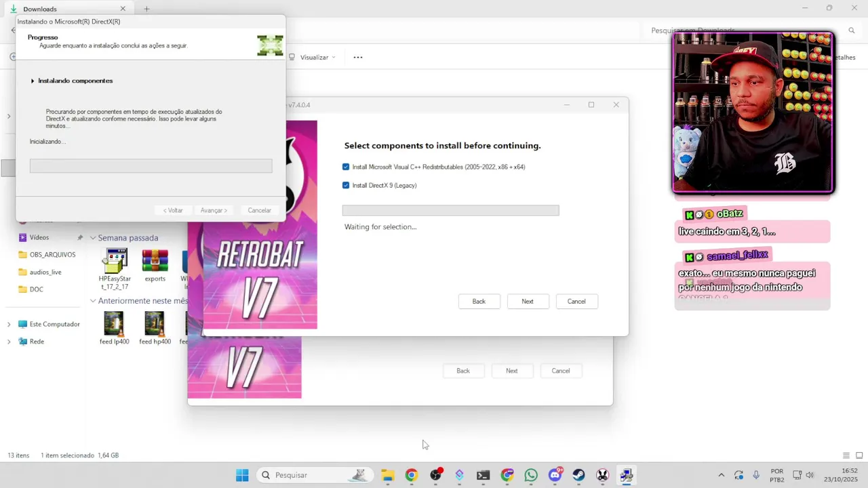The height and width of the screenshot is (488, 868).
Task: Click Avançar in the DirectX setup
Action: pos(214,210)
